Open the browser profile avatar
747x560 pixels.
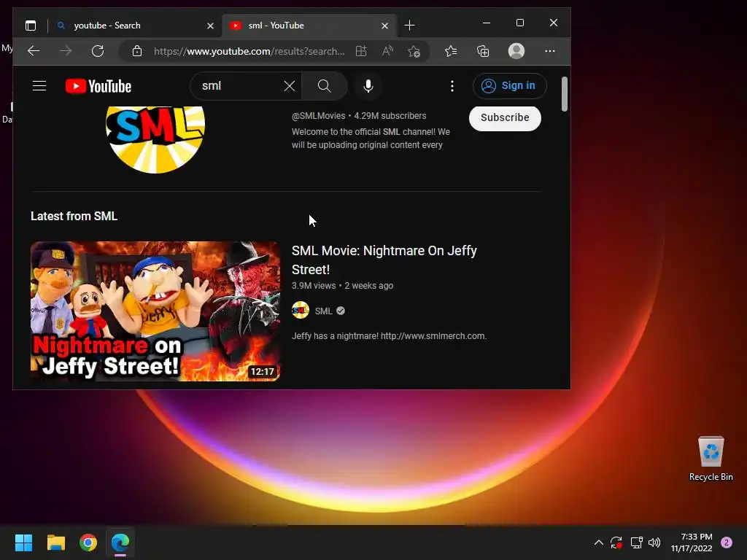point(516,51)
